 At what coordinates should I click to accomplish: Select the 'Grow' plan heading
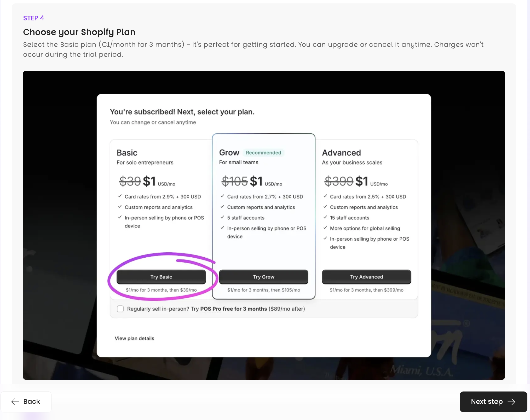229,152
